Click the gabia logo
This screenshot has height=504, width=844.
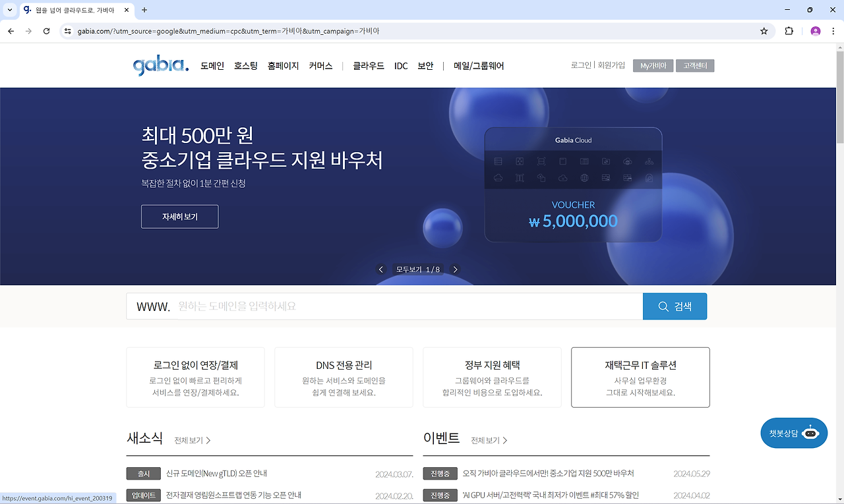(x=160, y=66)
